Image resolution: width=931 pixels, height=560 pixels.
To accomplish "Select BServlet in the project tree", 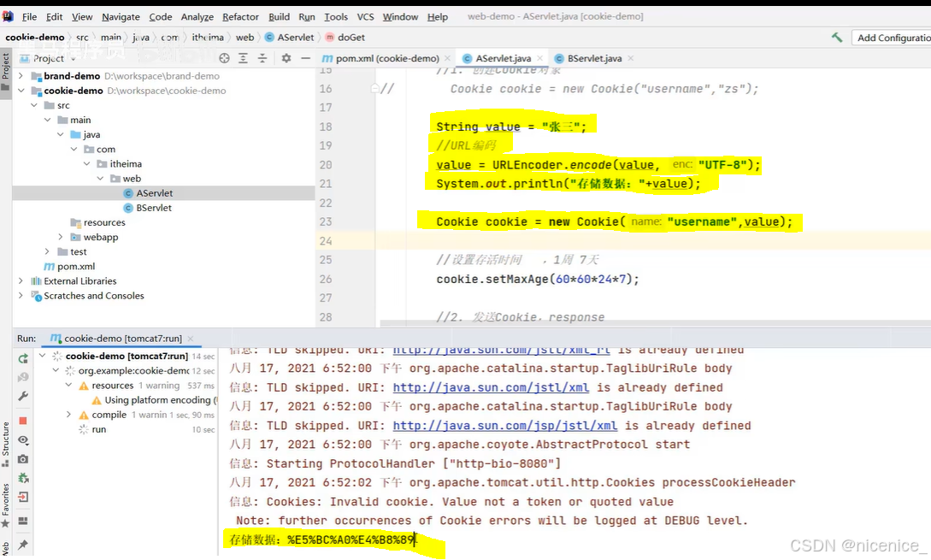I will [x=154, y=208].
